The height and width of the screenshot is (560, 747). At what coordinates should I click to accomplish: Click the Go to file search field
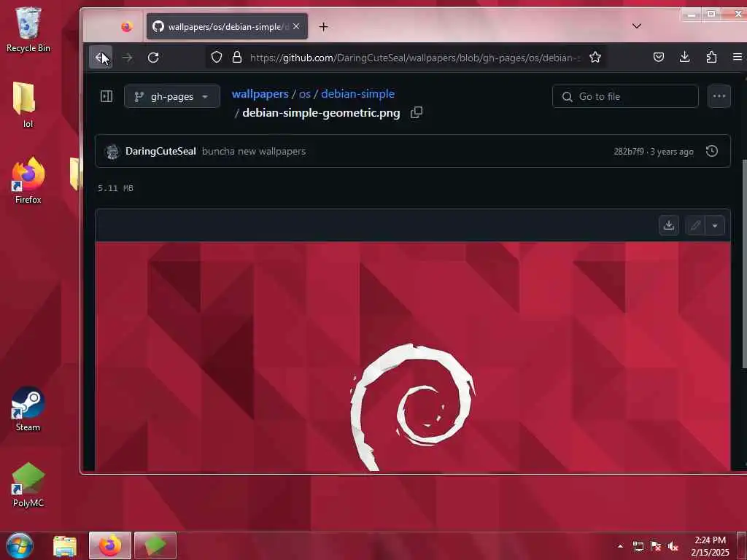(x=625, y=96)
